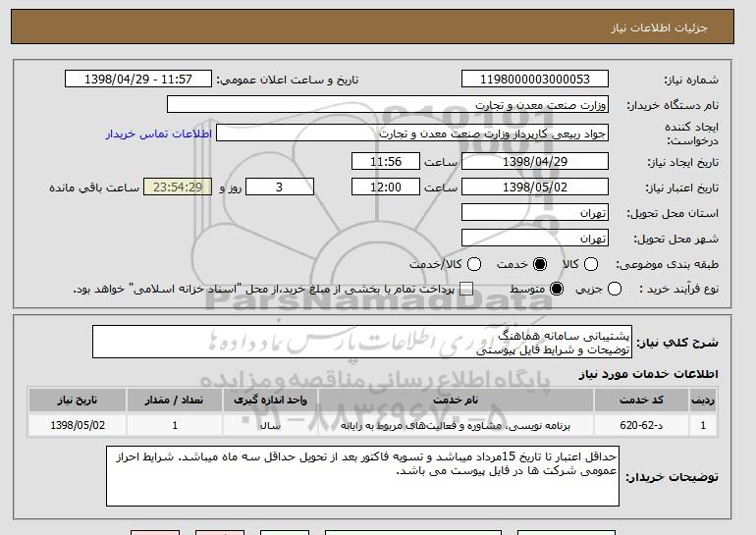Click the table date cell 1398/05/02
The width and height of the screenshot is (756, 535).
point(78,425)
